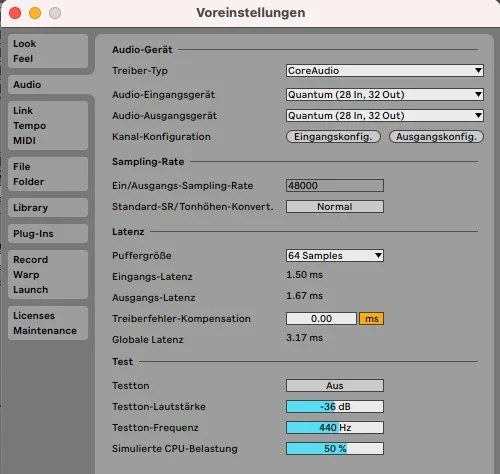The width and height of the screenshot is (500, 474).
Task: Click the Ausgangs-Latenz 1.67 ms value
Action: pyautogui.click(x=304, y=296)
